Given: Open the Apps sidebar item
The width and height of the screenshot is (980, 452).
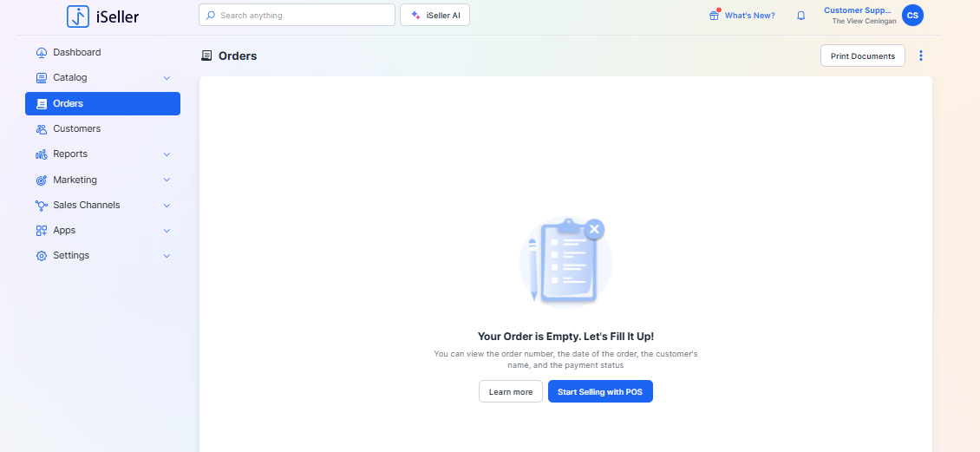Looking at the screenshot, I should tap(64, 231).
